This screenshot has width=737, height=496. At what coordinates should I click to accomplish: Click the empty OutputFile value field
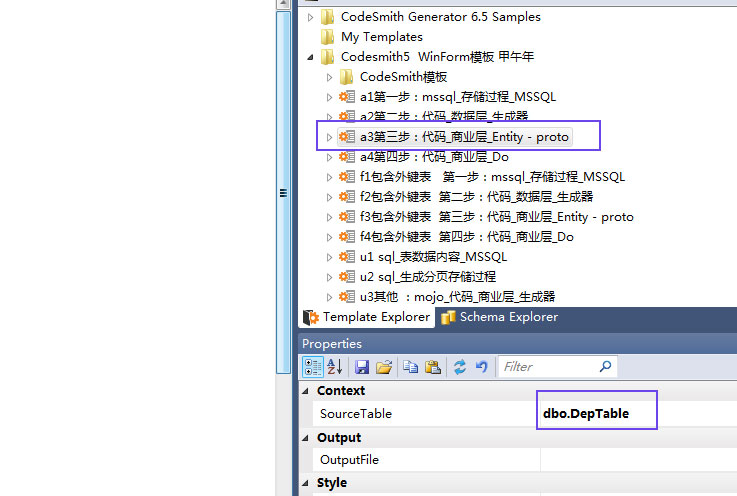point(638,460)
